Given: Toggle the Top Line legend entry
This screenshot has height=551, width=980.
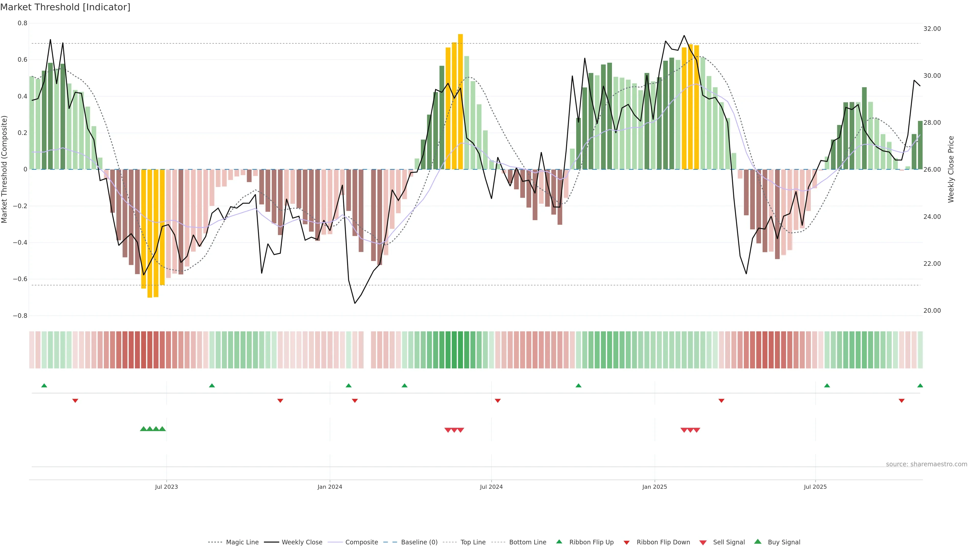Looking at the screenshot, I should (x=473, y=542).
